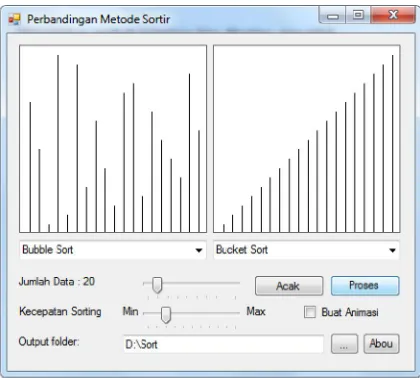Enable the Buat Animasi checkbox
The width and height of the screenshot is (420, 378).
[x=310, y=312]
